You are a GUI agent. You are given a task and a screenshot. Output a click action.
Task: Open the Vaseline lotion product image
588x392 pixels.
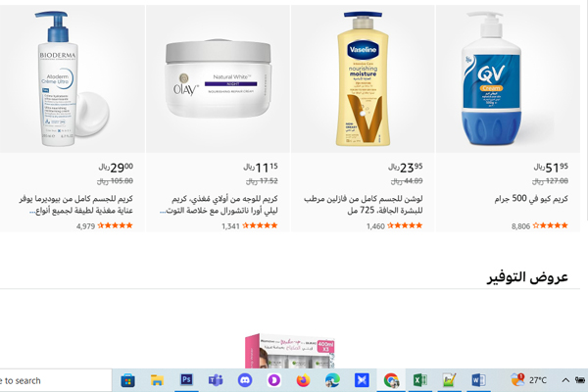(x=363, y=78)
